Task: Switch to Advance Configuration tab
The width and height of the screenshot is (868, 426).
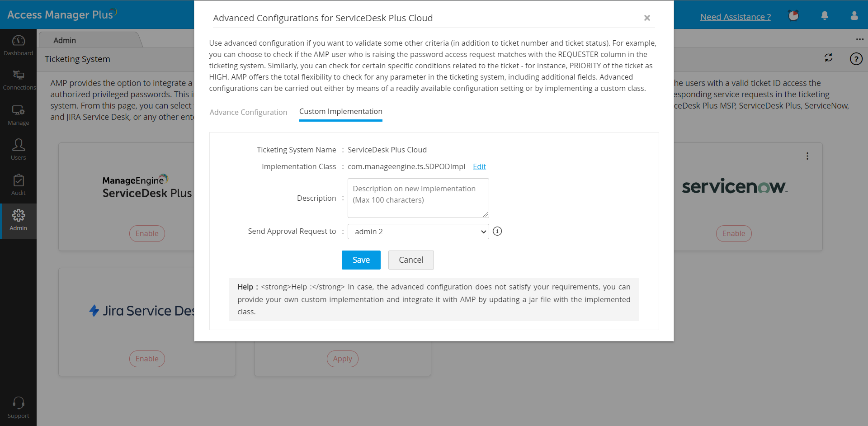Action: (248, 112)
